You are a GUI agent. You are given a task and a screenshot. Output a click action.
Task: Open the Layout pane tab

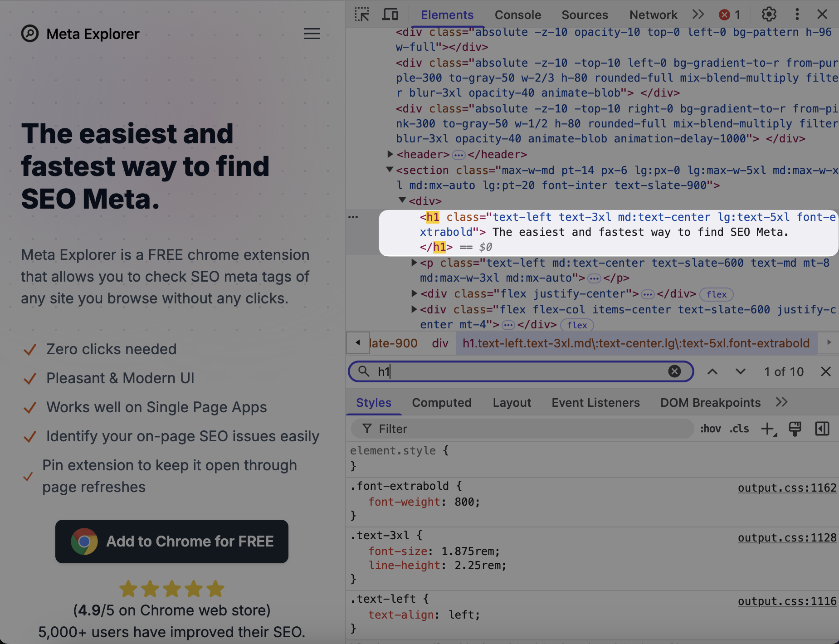(x=512, y=403)
